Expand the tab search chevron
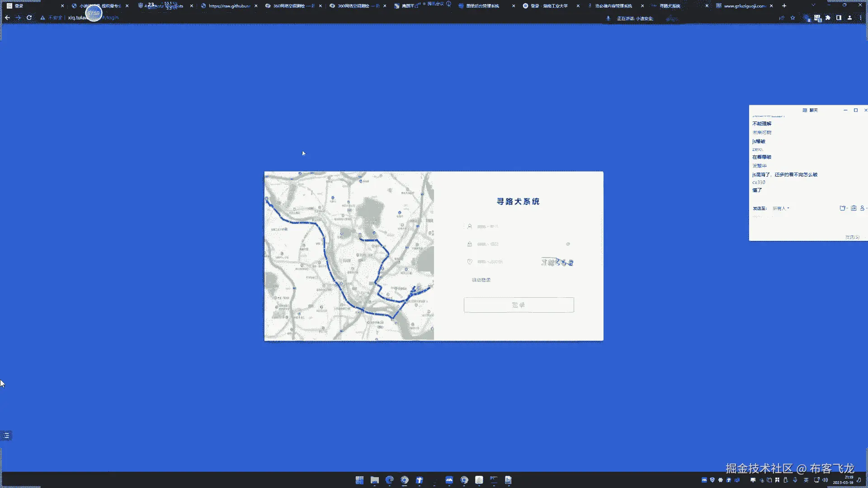868x488 pixels. point(813,5)
